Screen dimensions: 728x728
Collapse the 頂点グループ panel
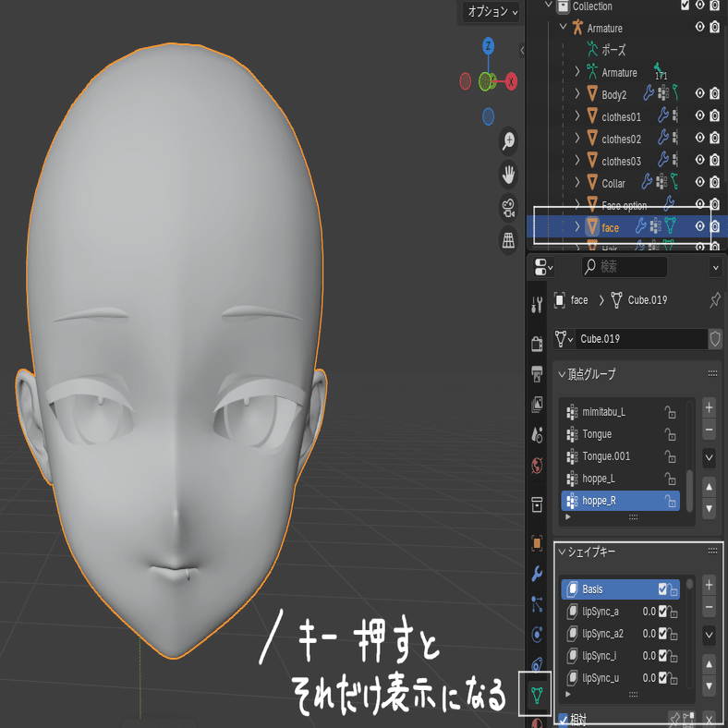click(562, 374)
